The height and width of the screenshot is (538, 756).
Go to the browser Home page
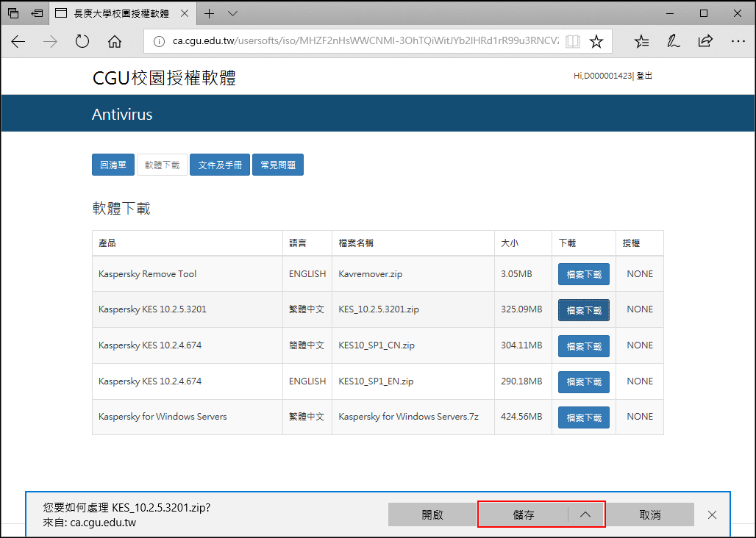[115, 42]
